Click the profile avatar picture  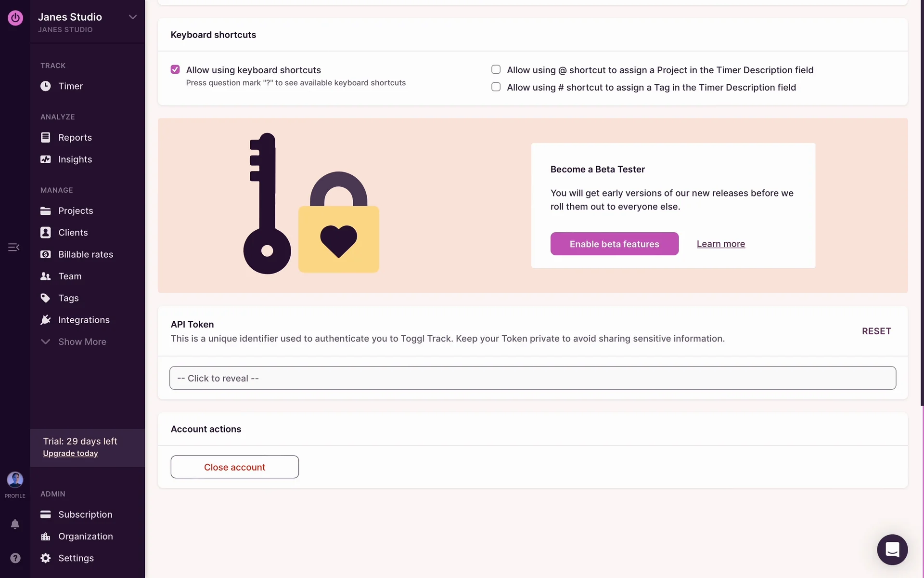click(x=15, y=480)
